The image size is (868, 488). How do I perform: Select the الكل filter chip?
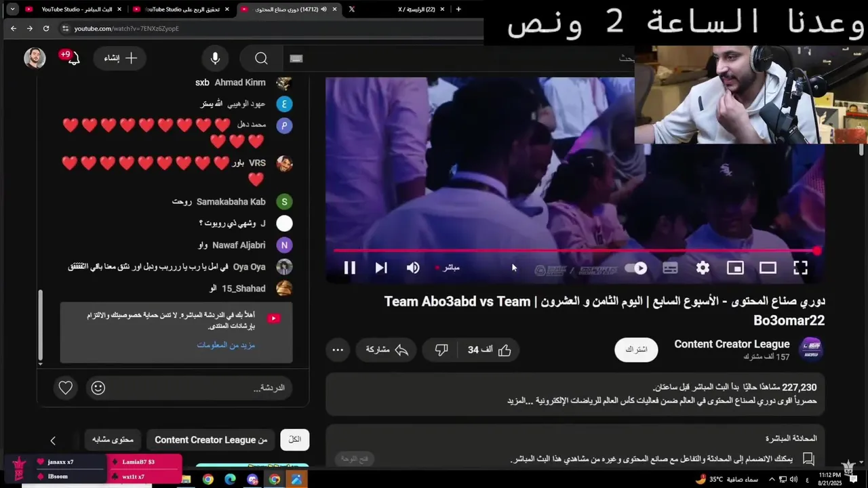(x=294, y=440)
